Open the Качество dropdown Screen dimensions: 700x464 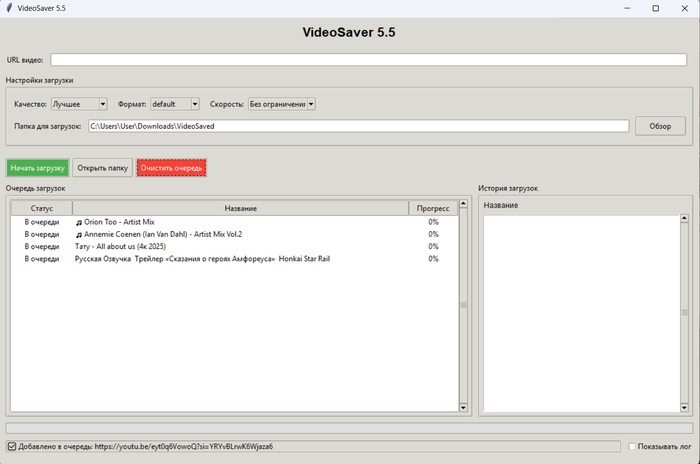point(79,104)
